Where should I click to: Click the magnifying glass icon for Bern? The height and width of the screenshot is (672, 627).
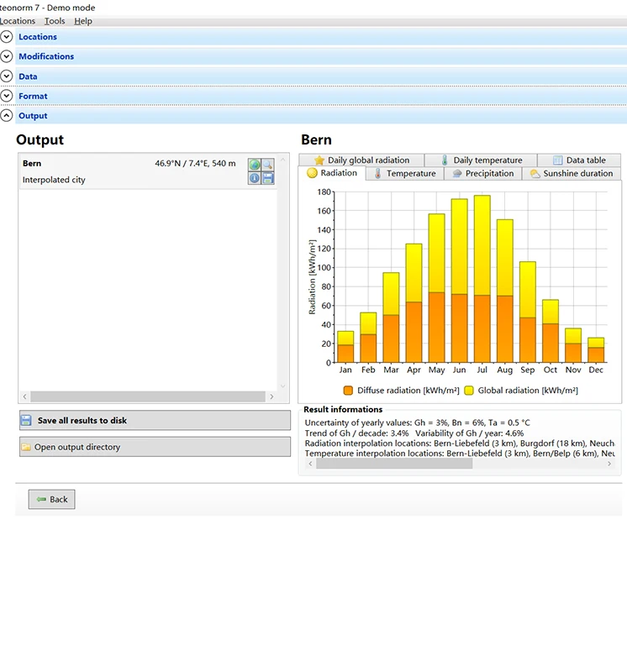click(x=267, y=165)
